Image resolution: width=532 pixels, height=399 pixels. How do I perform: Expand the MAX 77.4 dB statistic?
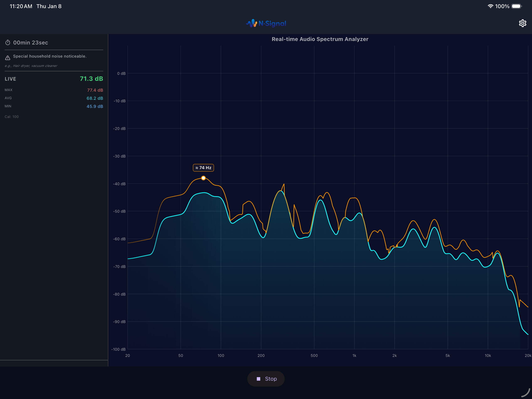pos(95,90)
